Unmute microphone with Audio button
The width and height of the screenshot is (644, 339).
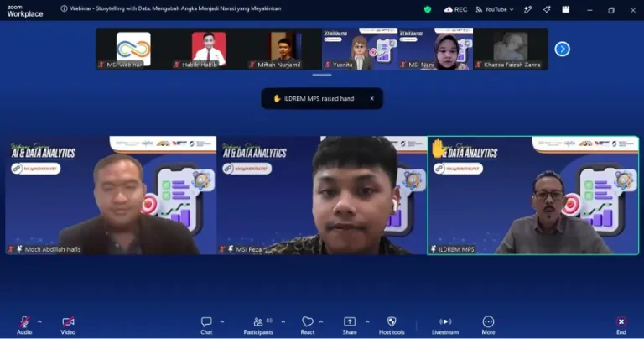tap(24, 325)
